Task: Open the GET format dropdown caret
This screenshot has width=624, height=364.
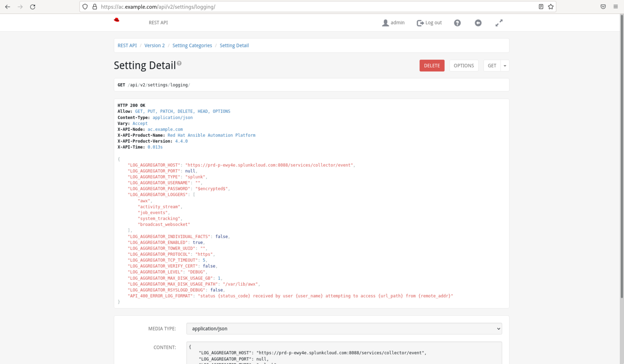Action: click(x=505, y=66)
